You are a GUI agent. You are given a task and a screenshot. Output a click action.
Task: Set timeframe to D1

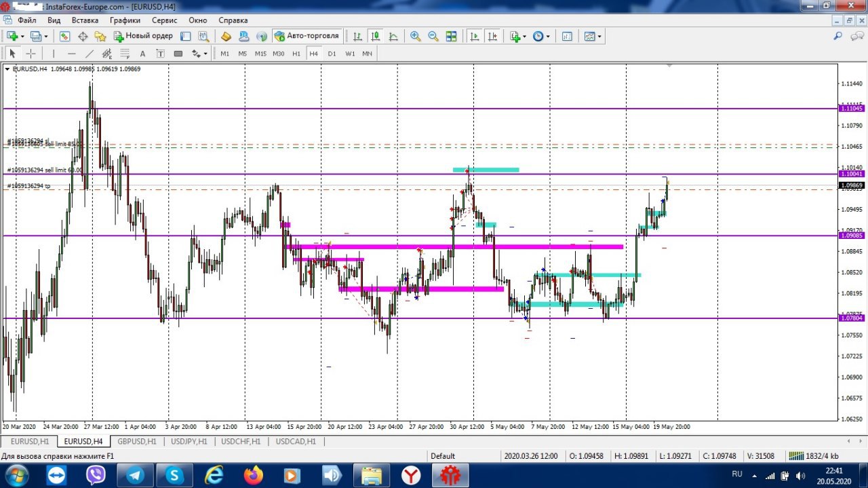332,54
